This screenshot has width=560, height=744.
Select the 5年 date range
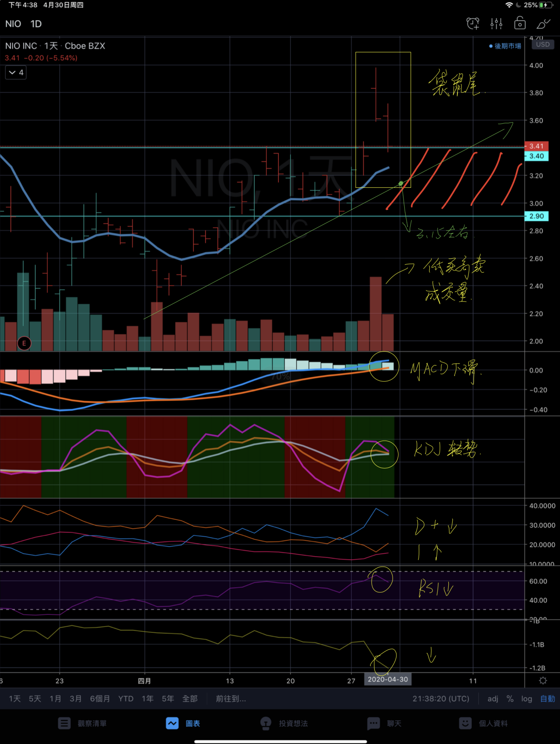click(168, 699)
